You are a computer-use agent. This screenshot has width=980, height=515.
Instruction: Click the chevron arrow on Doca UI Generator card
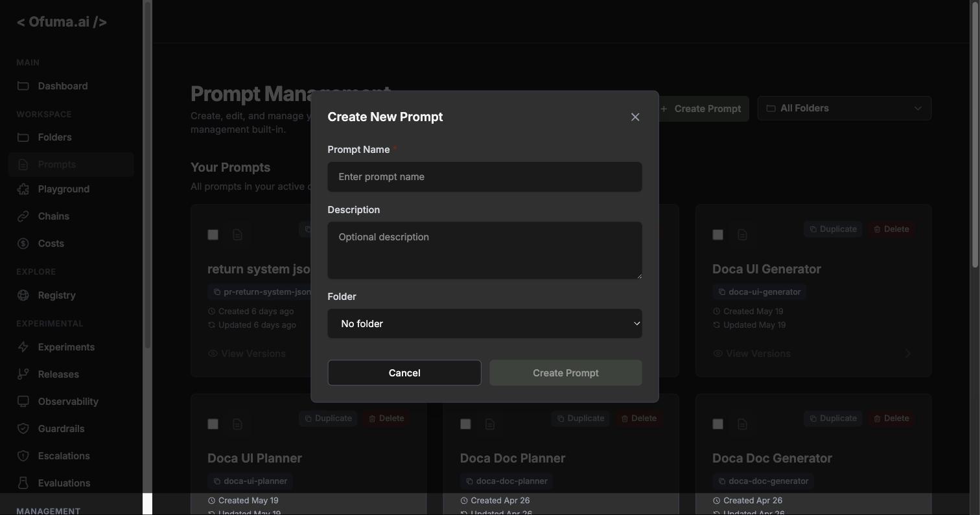click(908, 354)
